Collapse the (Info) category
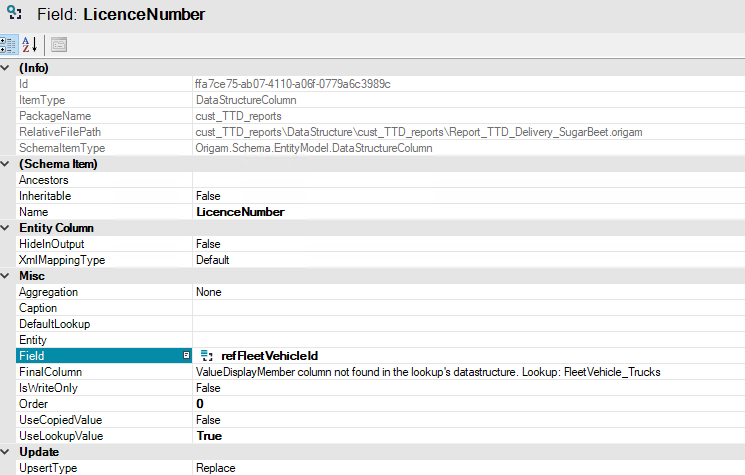 pyautogui.click(x=8, y=68)
